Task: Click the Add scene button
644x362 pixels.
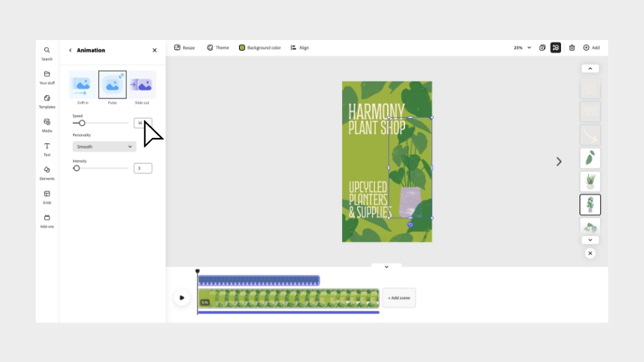Action: 399,298
